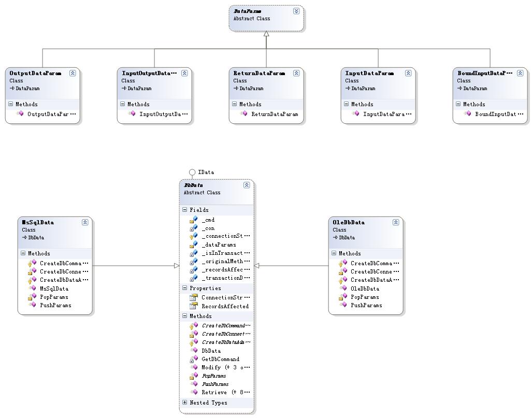Click the InputDataParam class title
532x418 pixels.
369,74
